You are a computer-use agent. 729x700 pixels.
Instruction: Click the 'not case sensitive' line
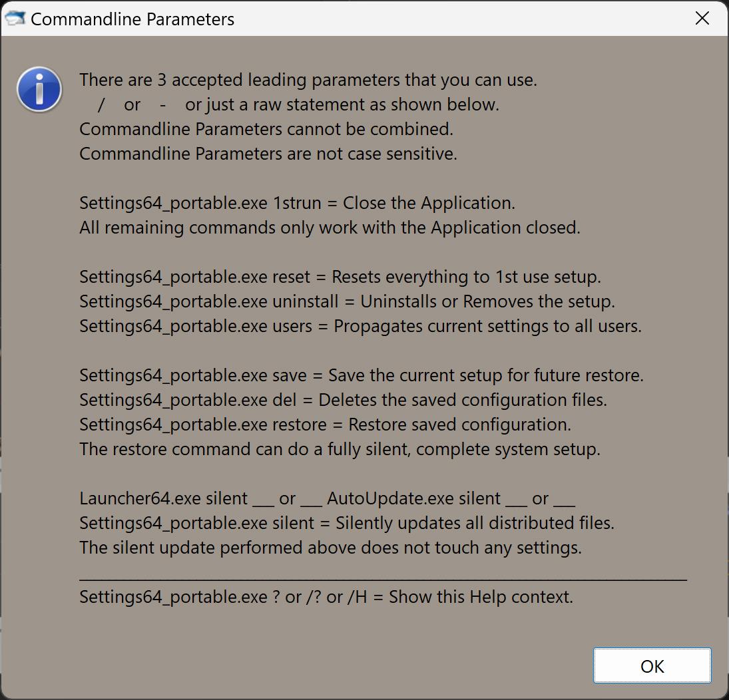click(268, 154)
